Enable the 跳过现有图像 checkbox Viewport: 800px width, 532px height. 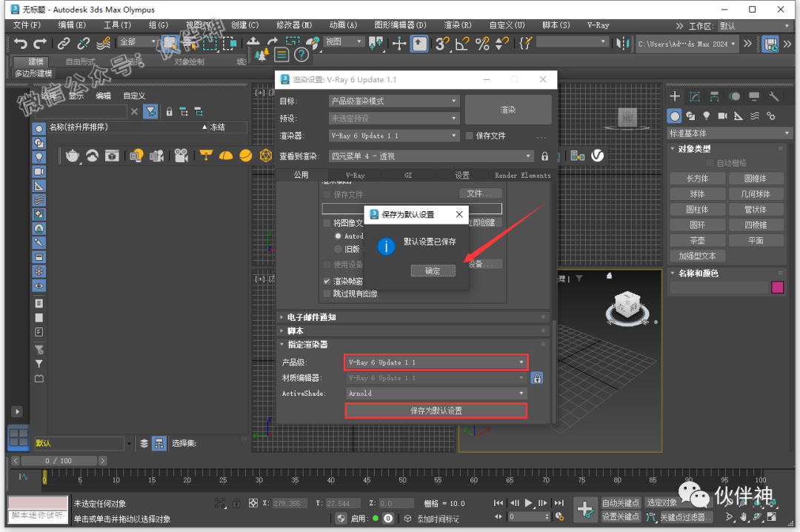point(327,293)
